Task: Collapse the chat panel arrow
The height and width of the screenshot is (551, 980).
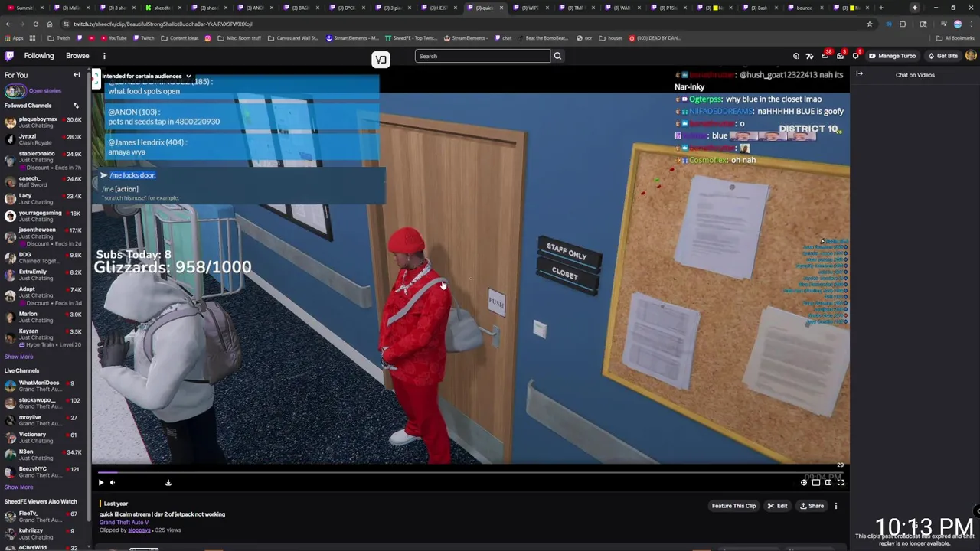Action: [x=859, y=74]
